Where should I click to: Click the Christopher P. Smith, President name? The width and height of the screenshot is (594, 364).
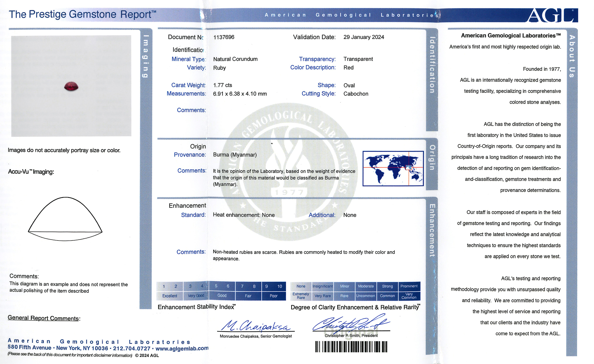tap(351, 336)
